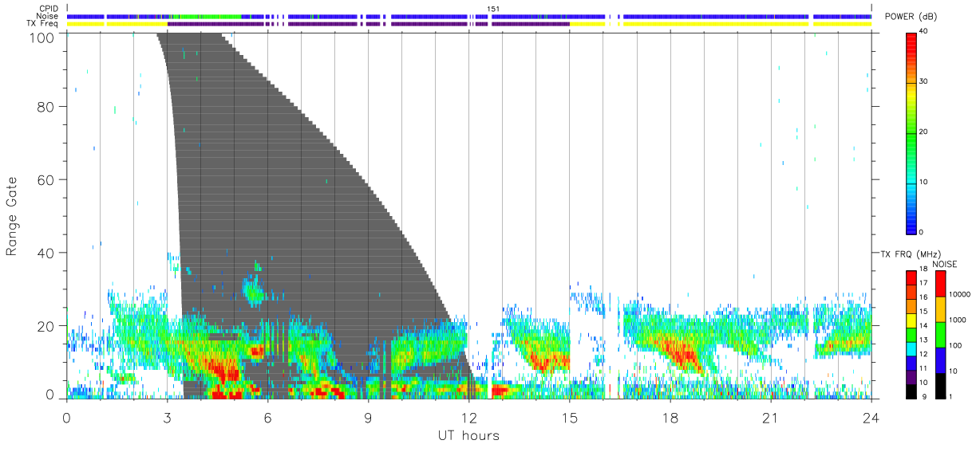This screenshot has width=980, height=452.
Task: Click the 'TX Freq' row label
Action: click(x=43, y=24)
